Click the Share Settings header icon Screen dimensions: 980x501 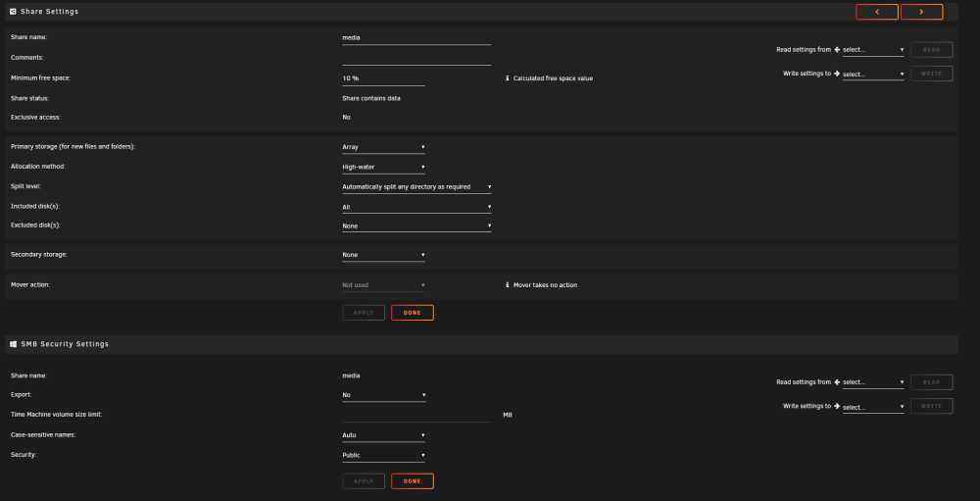coord(13,11)
